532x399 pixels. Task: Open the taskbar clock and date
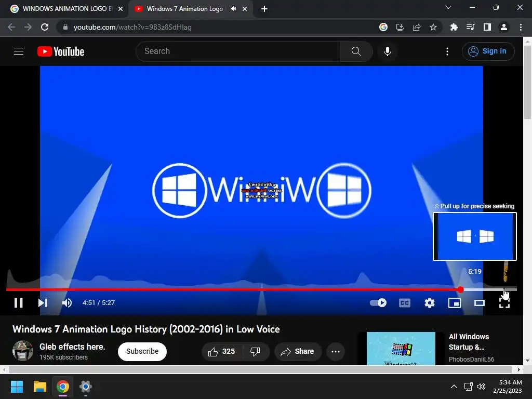point(508,387)
